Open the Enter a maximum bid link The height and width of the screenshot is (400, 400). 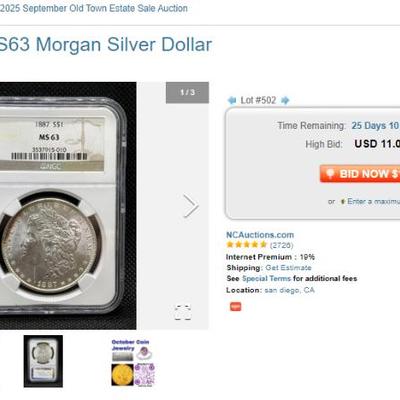374,201
